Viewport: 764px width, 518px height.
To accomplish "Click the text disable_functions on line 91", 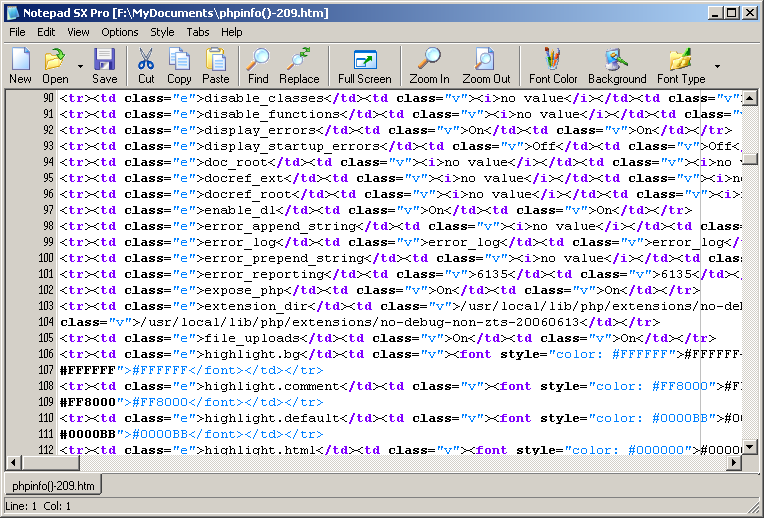I will click(x=272, y=115).
